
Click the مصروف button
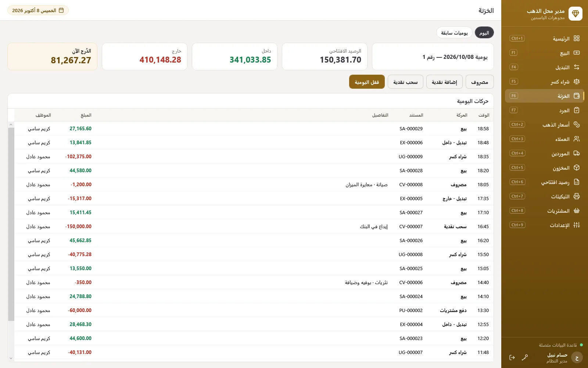(x=480, y=82)
